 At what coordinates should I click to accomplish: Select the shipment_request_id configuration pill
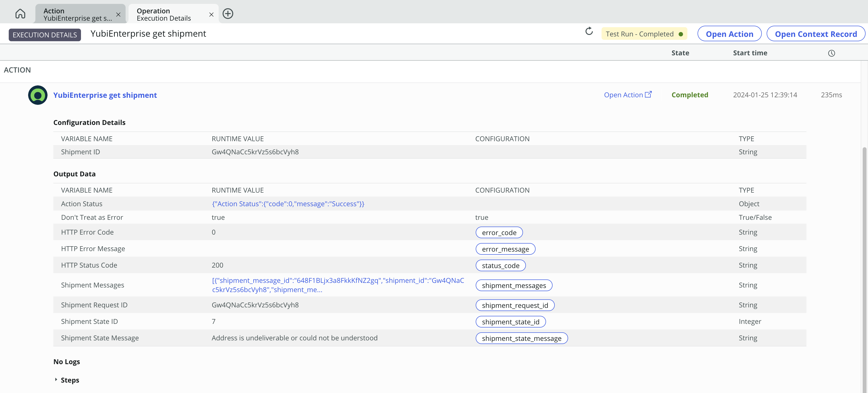[515, 304]
